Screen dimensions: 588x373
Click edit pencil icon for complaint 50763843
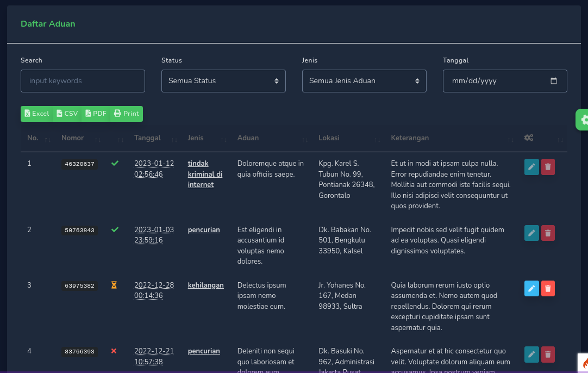[x=531, y=233]
